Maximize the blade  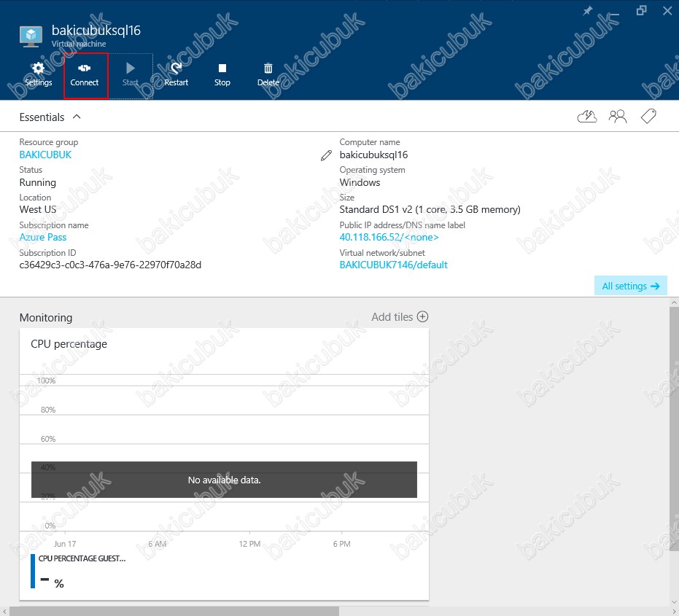pyautogui.click(x=641, y=11)
